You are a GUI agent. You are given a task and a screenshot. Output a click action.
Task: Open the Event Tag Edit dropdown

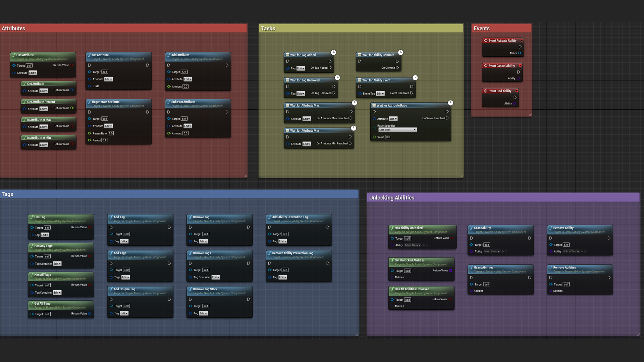coord(380,94)
